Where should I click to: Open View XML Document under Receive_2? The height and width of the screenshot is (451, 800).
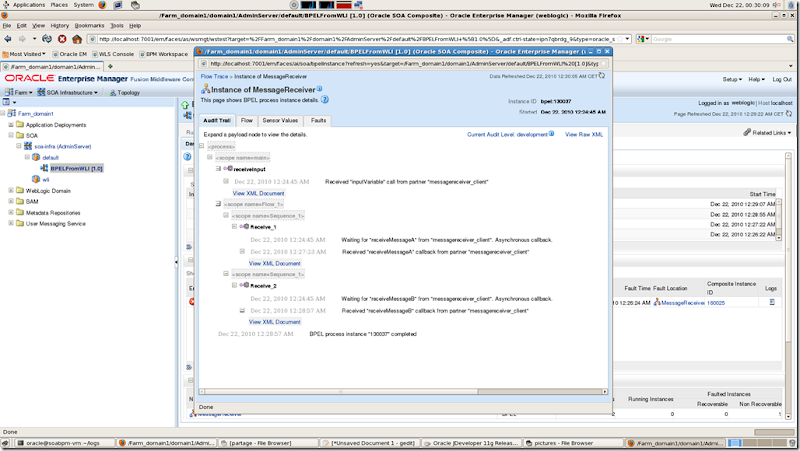click(274, 322)
